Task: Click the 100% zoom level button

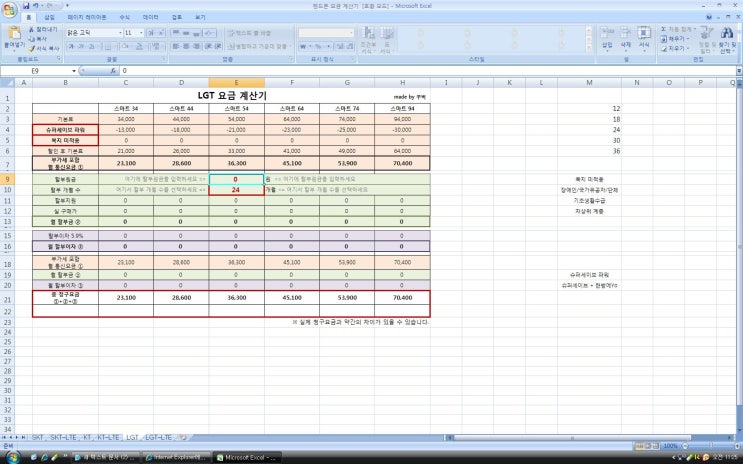Action: point(670,446)
